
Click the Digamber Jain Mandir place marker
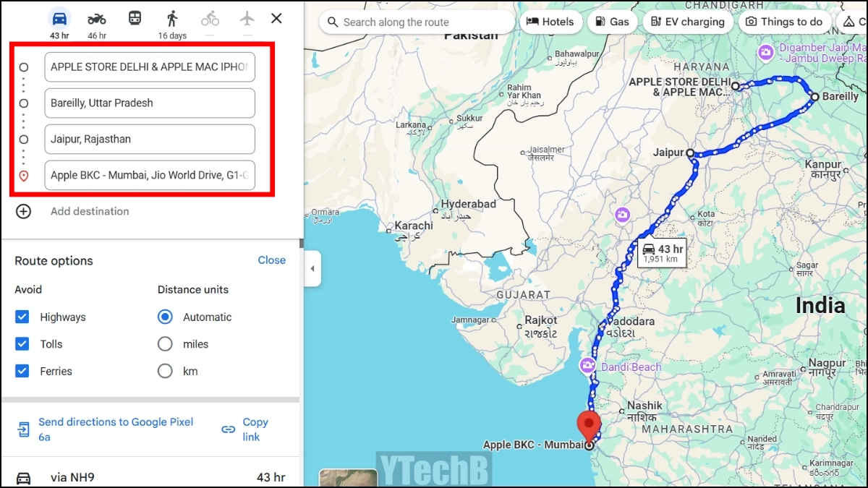point(765,52)
